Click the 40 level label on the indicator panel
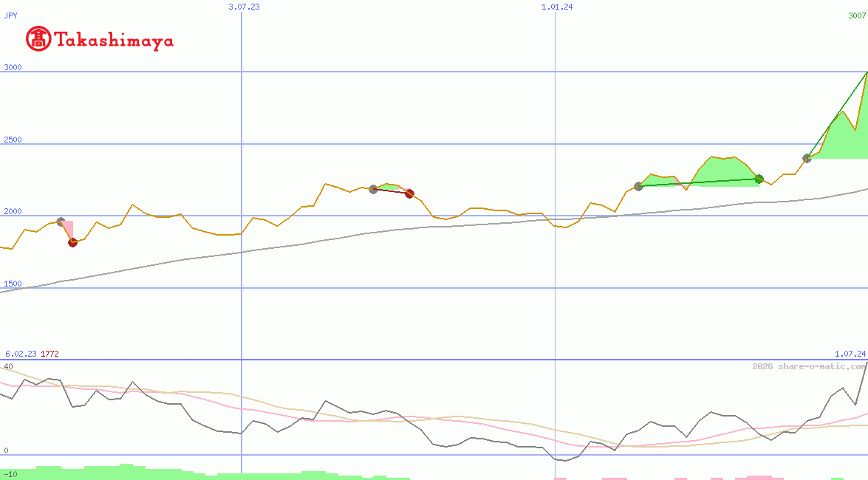Image resolution: width=868 pixels, height=480 pixels. pyautogui.click(x=8, y=366)
